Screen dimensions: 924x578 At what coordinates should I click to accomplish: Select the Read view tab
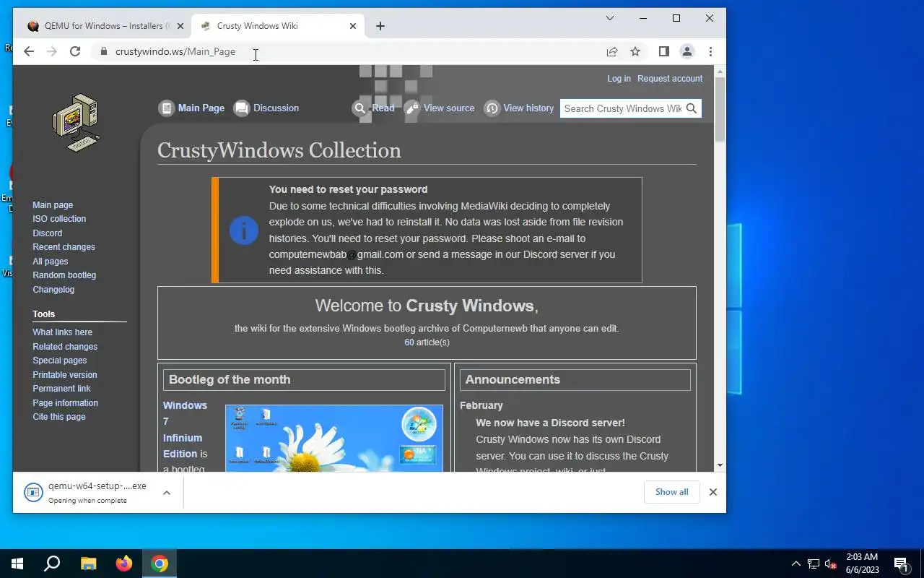pos(373,108)
